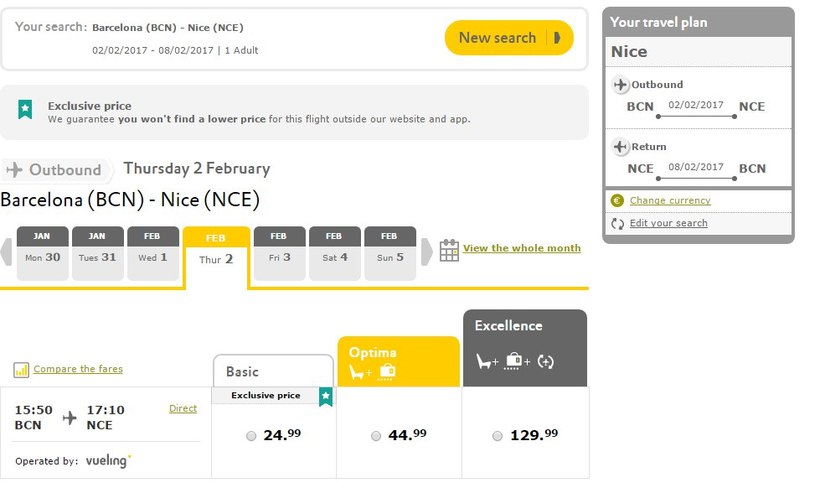Select the Sun 5 Feb date tab
The width and height of the screenshot is (820, 493).
point(389,253)
